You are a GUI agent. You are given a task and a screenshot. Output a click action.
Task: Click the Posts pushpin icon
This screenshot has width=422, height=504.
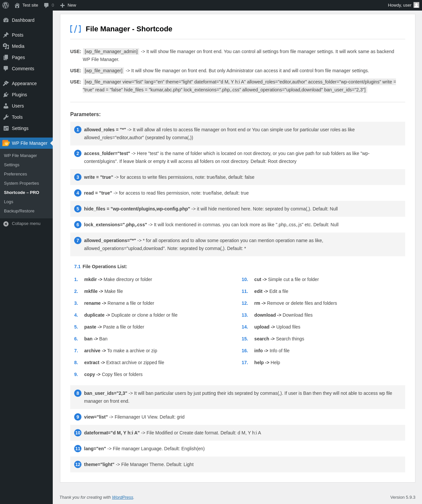click(x=6, y=35)
